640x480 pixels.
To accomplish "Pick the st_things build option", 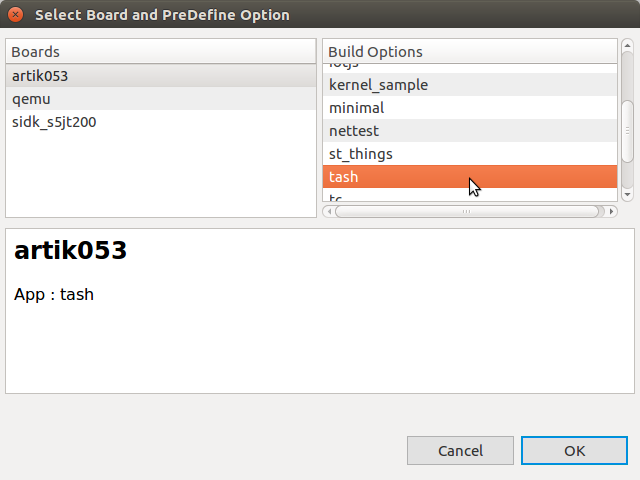I will 361,154.
